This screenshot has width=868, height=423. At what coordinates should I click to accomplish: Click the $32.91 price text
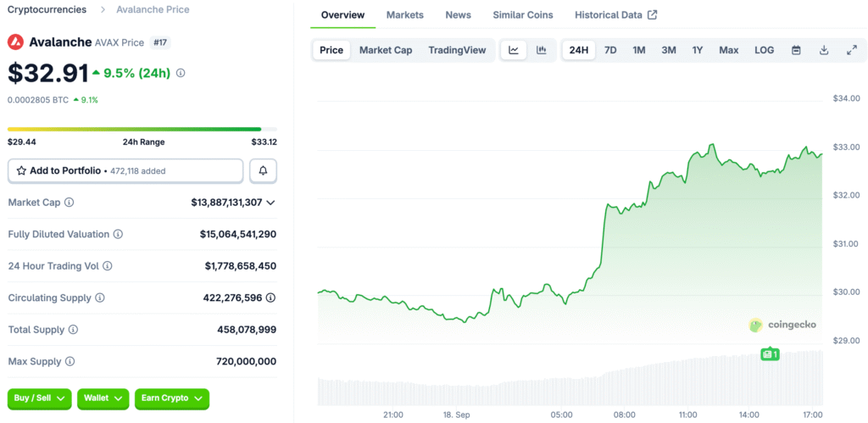48,73
